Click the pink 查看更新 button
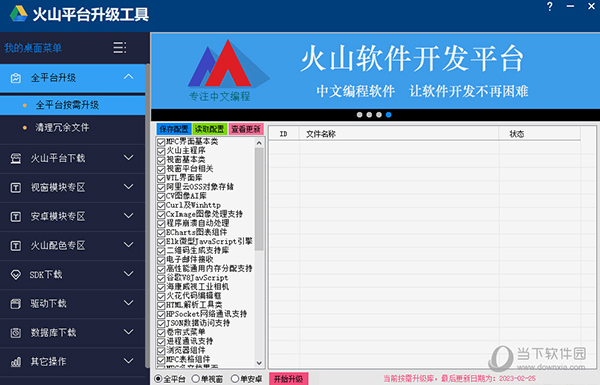Screen dimensions: 600x385 pos(246,129)
